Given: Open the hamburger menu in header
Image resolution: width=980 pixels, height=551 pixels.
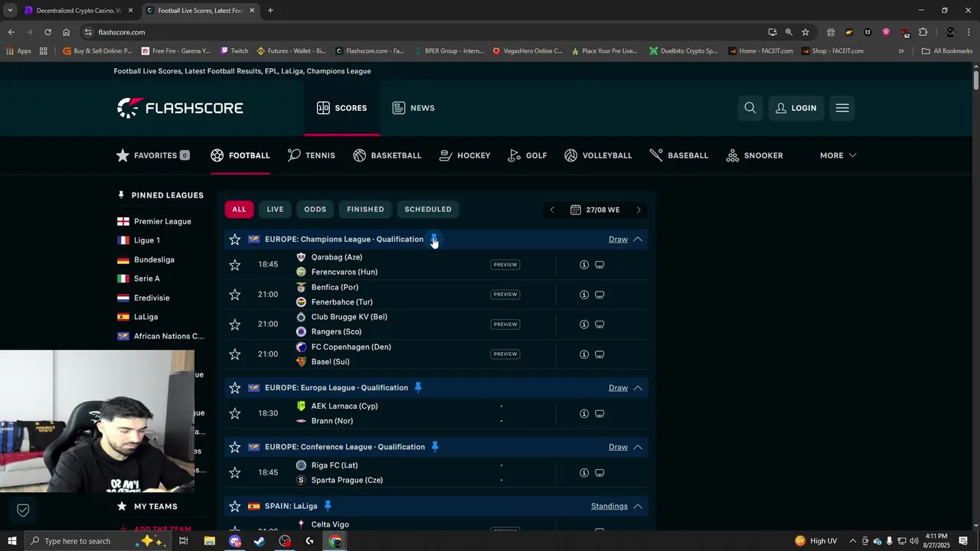Looking at the screenshot, I should point(842,108).
